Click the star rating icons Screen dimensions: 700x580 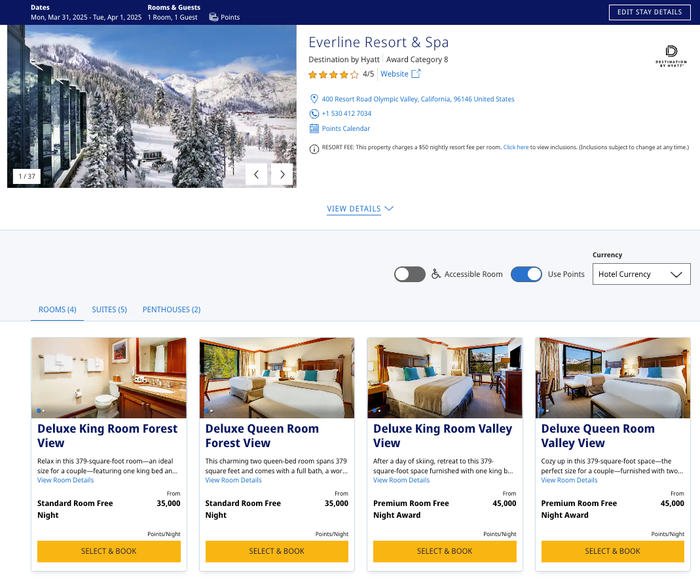[x=333, y=75]
